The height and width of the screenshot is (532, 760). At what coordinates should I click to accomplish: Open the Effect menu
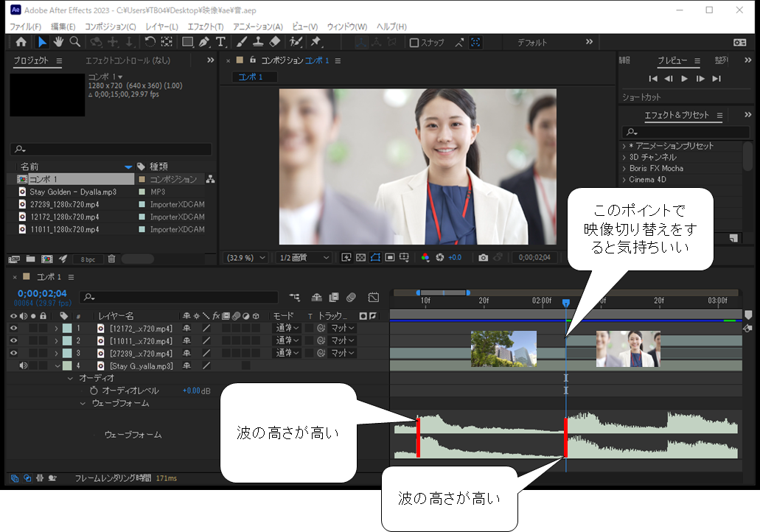(206, 27)
